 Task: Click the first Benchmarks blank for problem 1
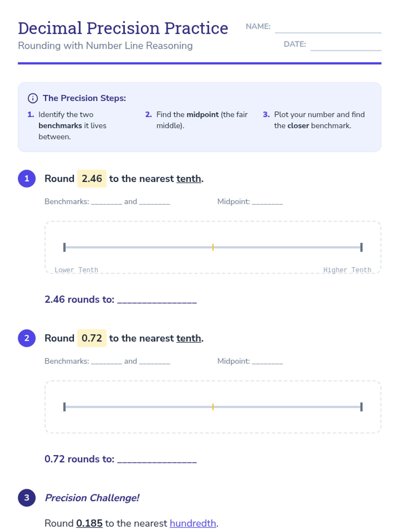tap(106, 202)
